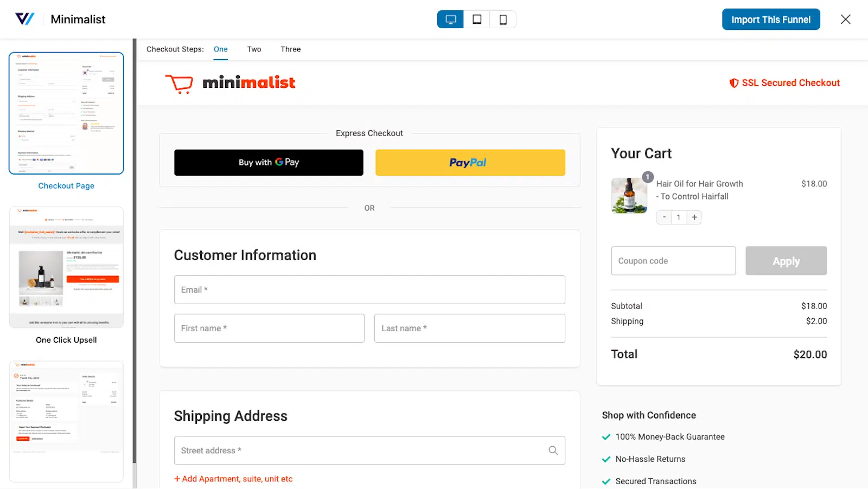This screenshot has width=868, height=489.
Task: Click the logo icon beside Minimalist title
Action: pos(25,19)
